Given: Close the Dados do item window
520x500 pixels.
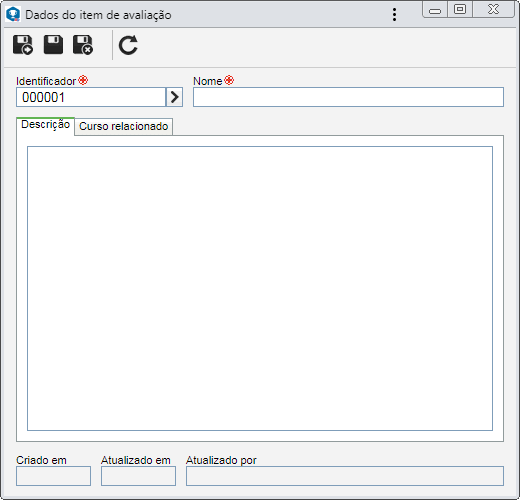Looking at the screenshot, I should 493,9.
